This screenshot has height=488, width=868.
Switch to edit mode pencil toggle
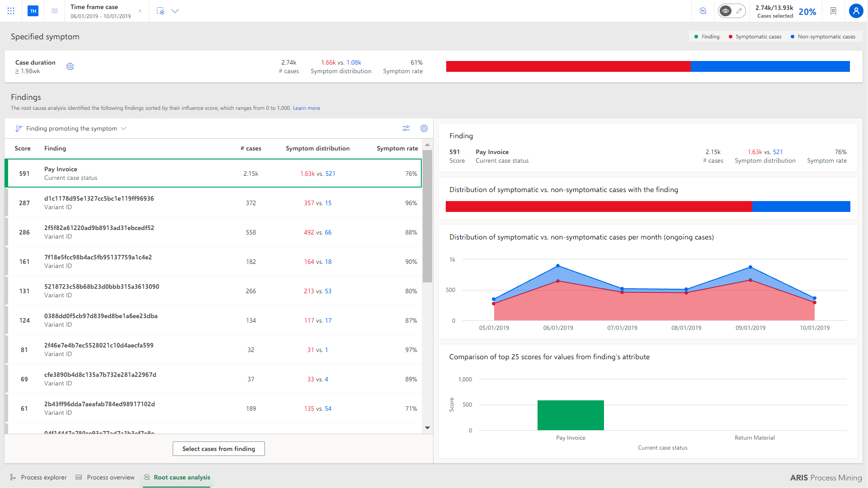pos(739,11)
